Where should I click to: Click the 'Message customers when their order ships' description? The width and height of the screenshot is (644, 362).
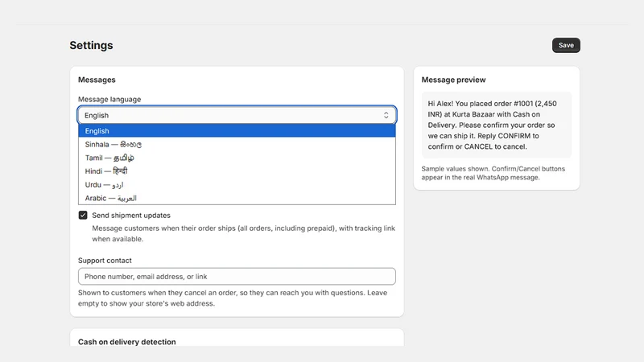coord(243,233)
